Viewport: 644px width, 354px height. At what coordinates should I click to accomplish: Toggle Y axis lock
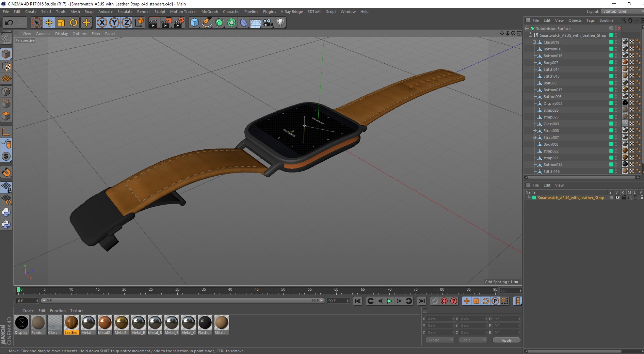[x=114, y=23]
